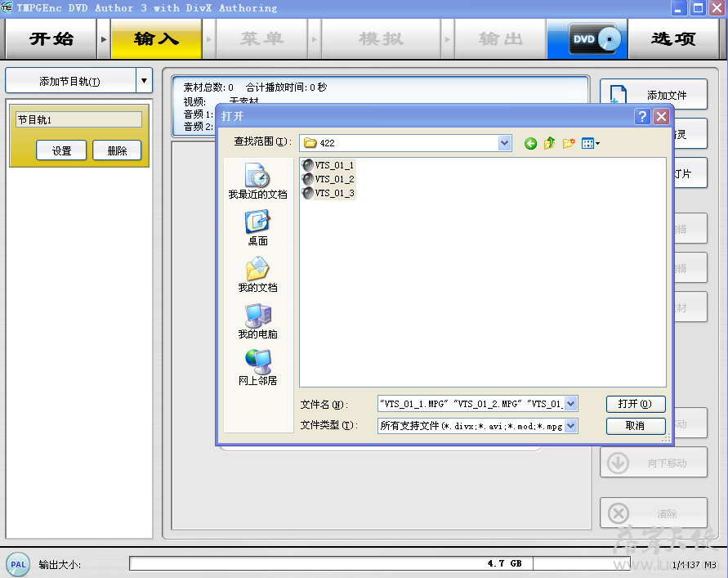Go up one folder level
Screen dimensions: 728x578
(549, 143)
